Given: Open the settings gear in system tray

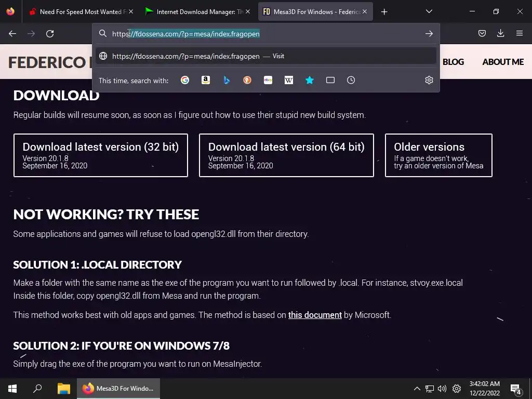Looking at the screenshot, I should click(x=457, y=389).
